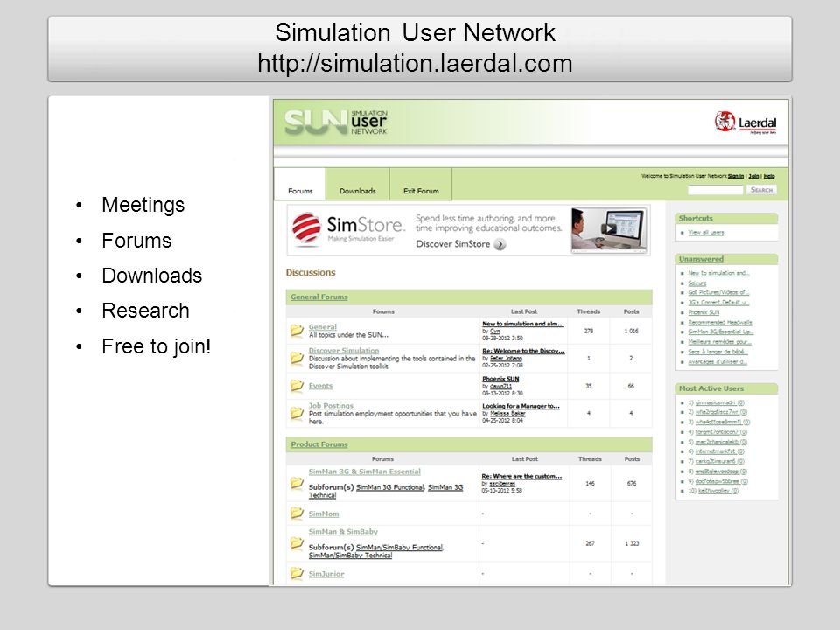
Task: Open the SimMan/SimBaby Functional subforum link
Action: 399,547
